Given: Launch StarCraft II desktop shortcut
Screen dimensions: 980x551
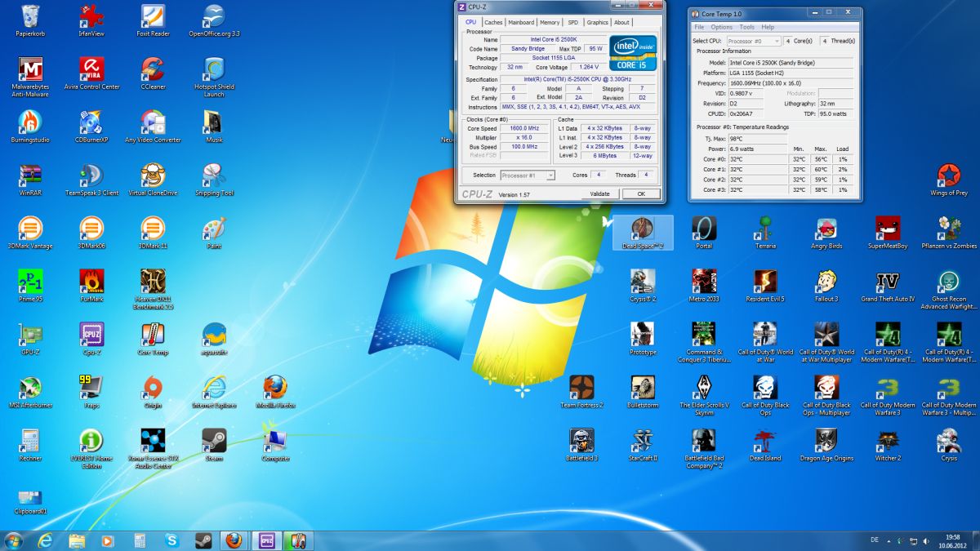Looking at the screenshot, I should click(x=643, y=445).
